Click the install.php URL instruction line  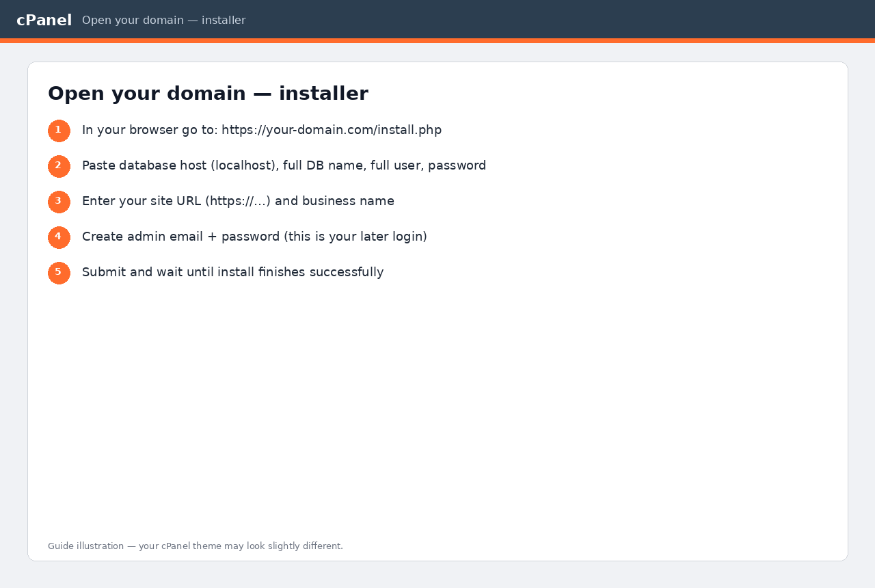tap(262, 130)
